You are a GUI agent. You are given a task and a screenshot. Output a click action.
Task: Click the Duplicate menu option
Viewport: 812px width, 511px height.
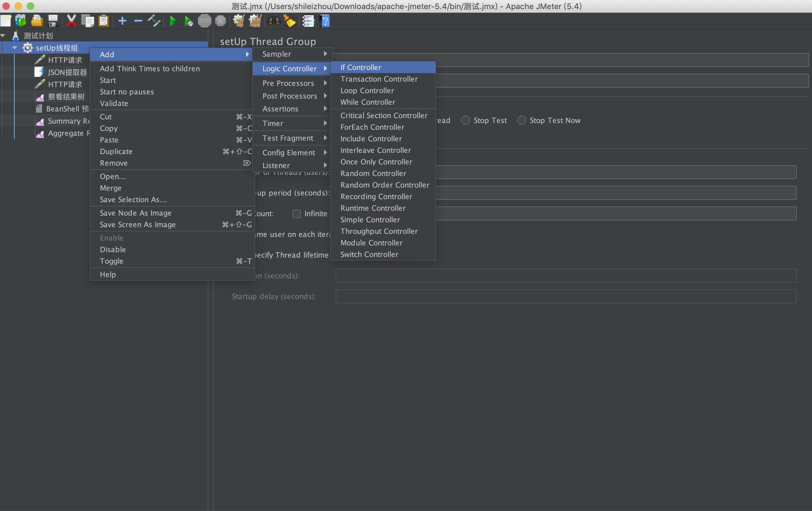click(x=116, y=151)
